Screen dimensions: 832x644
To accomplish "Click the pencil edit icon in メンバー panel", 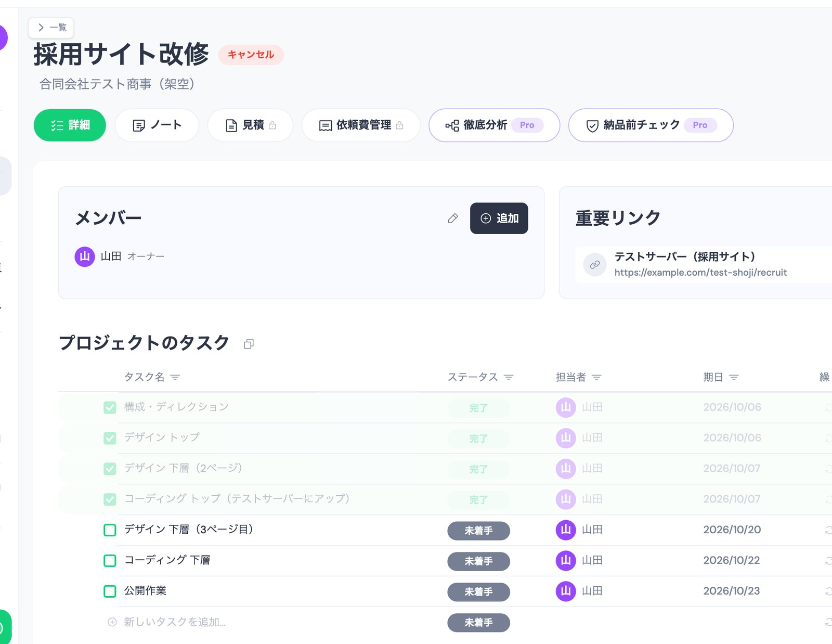I will tap(453, 218).
